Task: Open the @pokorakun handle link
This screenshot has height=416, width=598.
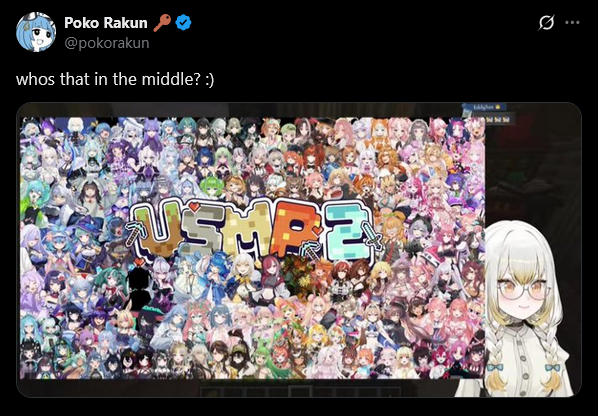Action: [107, 43]
